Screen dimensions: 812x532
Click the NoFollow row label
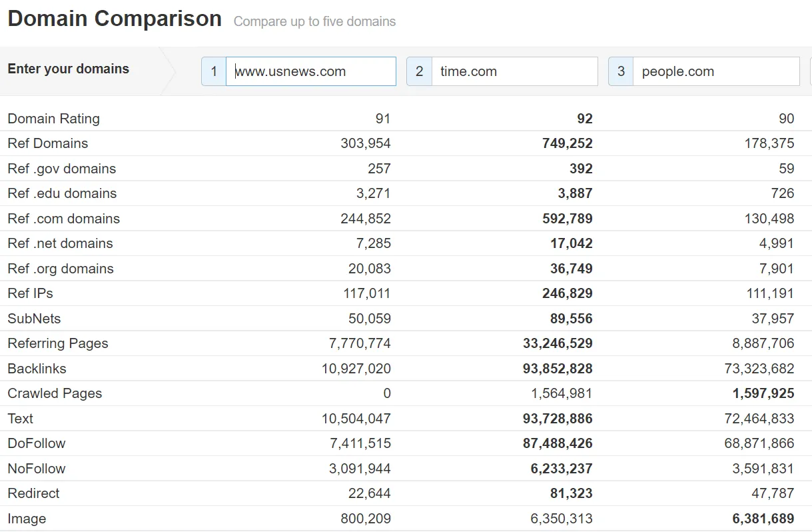(x=36, y=469)
